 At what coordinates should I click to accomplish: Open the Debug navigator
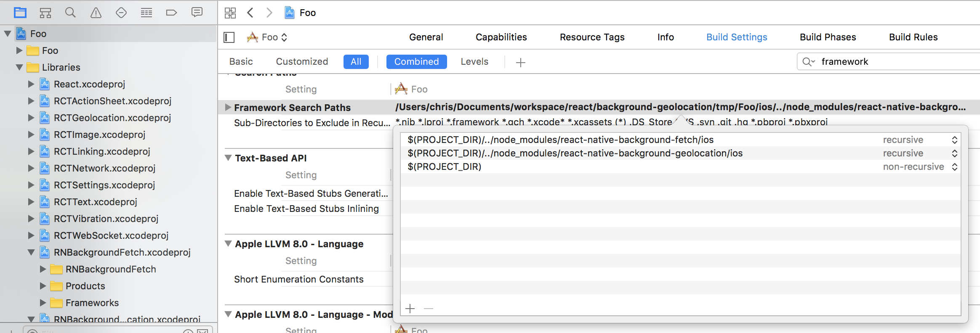tap(146, 13)
